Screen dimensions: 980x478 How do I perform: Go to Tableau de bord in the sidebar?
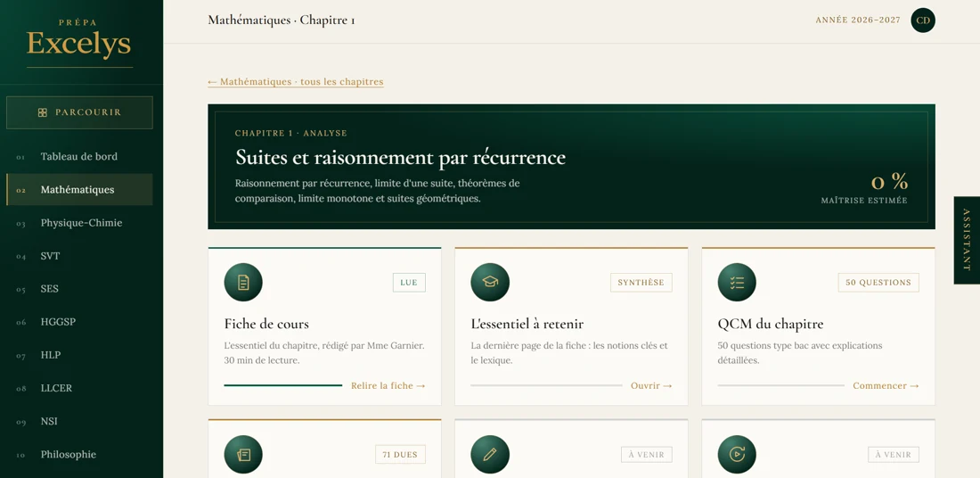tap(79, 156)
